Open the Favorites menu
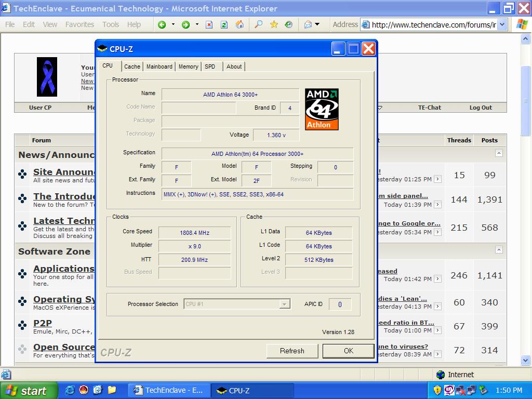The image size is (532, 399). (79, 24)
